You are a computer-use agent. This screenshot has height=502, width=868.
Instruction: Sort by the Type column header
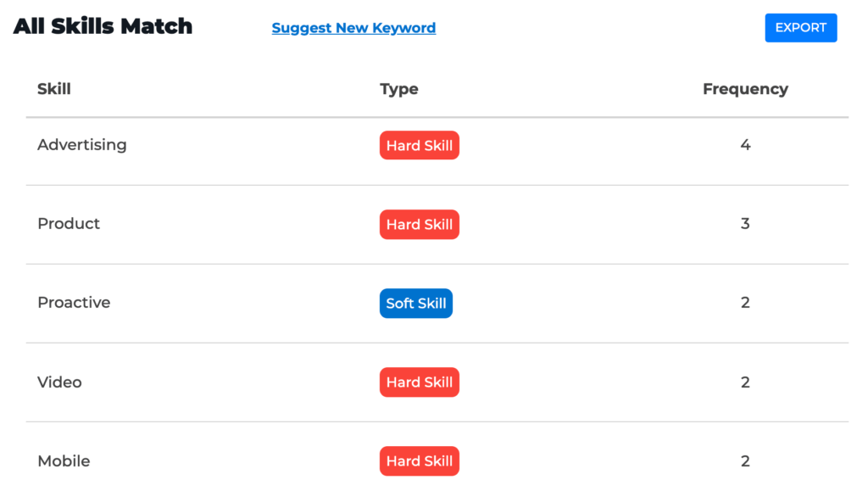398,89
